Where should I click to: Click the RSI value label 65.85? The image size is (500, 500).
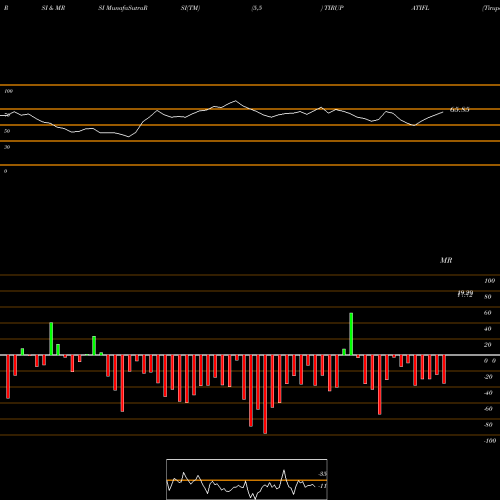460,109
